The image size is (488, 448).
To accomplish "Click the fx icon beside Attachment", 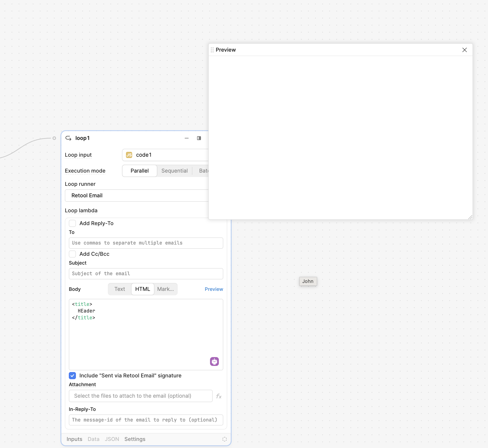I will (219, 396).
